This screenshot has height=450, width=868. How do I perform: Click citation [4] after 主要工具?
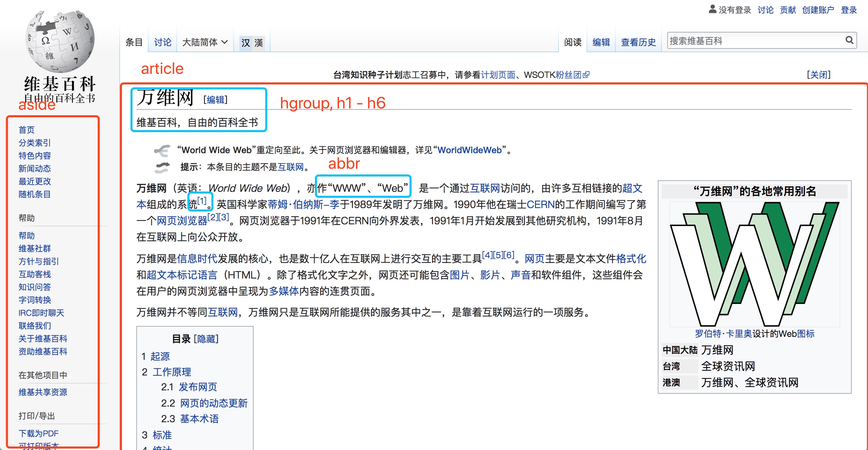[x=487, y=255]
